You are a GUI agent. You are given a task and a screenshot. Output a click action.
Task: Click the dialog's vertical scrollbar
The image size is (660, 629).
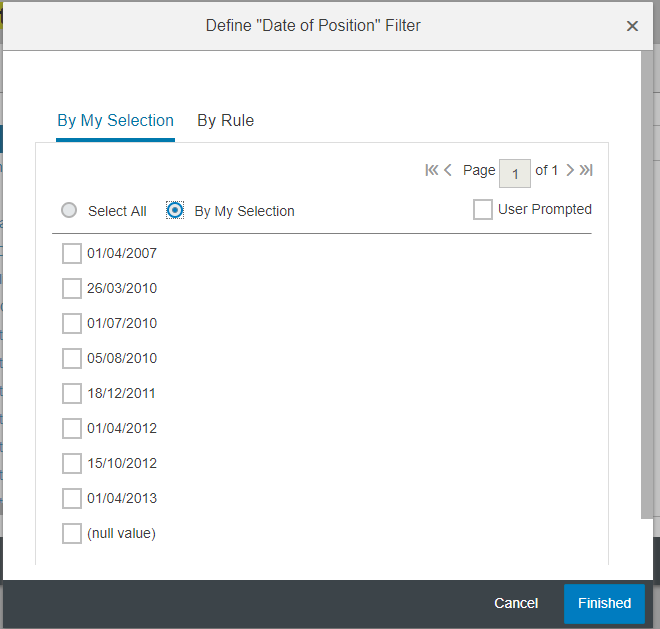(647, 285)
